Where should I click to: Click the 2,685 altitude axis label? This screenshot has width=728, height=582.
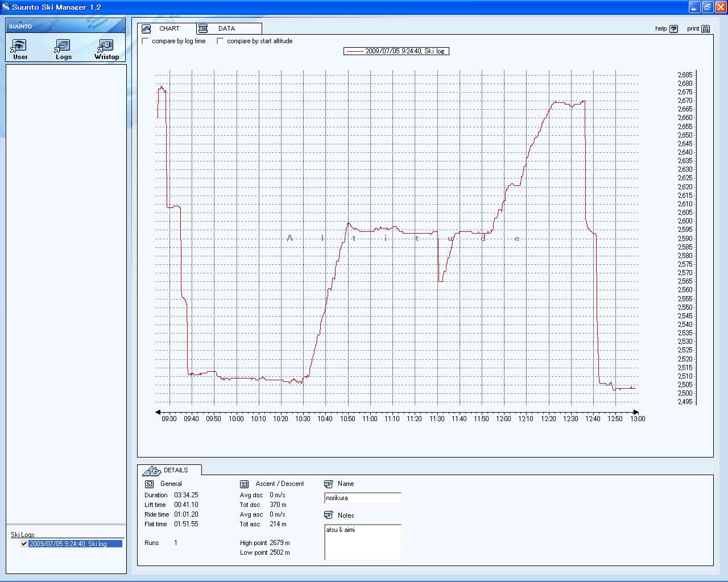tap(685, 75)
